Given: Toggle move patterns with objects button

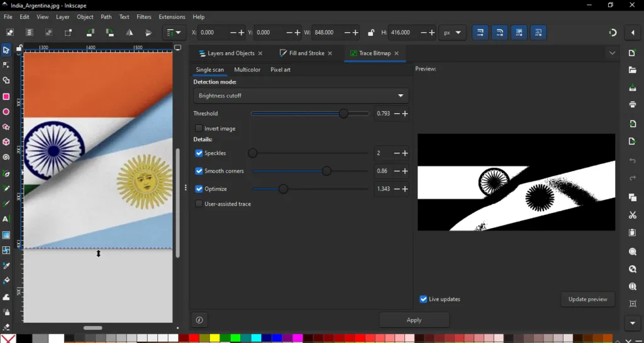Looking at the screenshot, I should point(538,33).
